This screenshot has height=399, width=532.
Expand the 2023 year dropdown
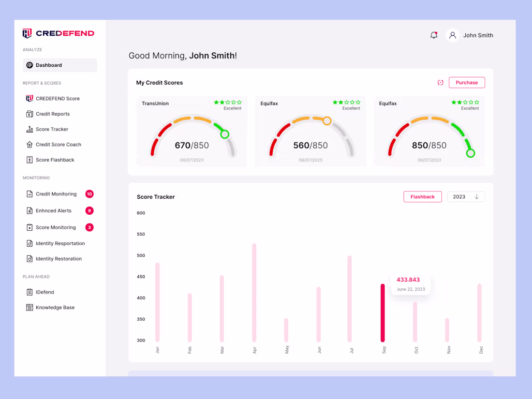tap(466, 196)
